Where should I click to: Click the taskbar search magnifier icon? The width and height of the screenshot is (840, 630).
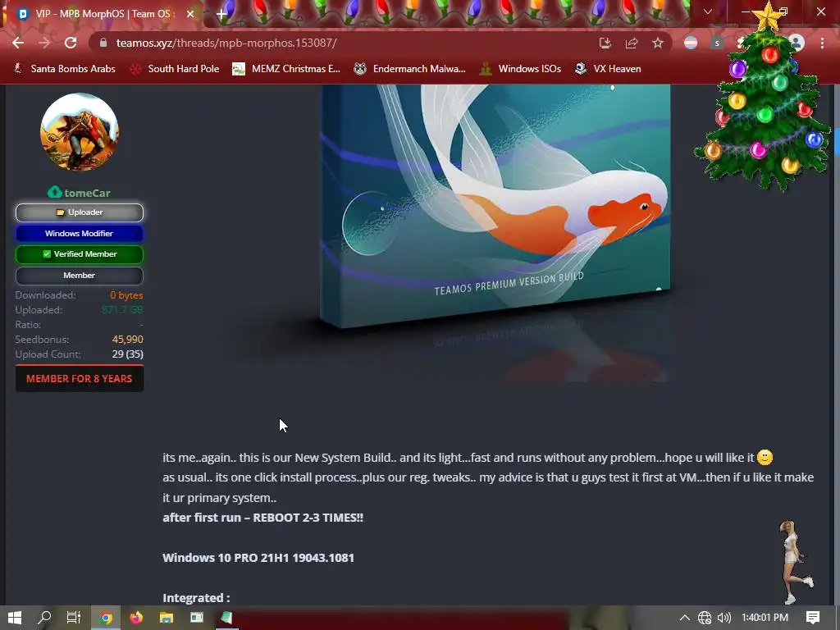(44, 618)
